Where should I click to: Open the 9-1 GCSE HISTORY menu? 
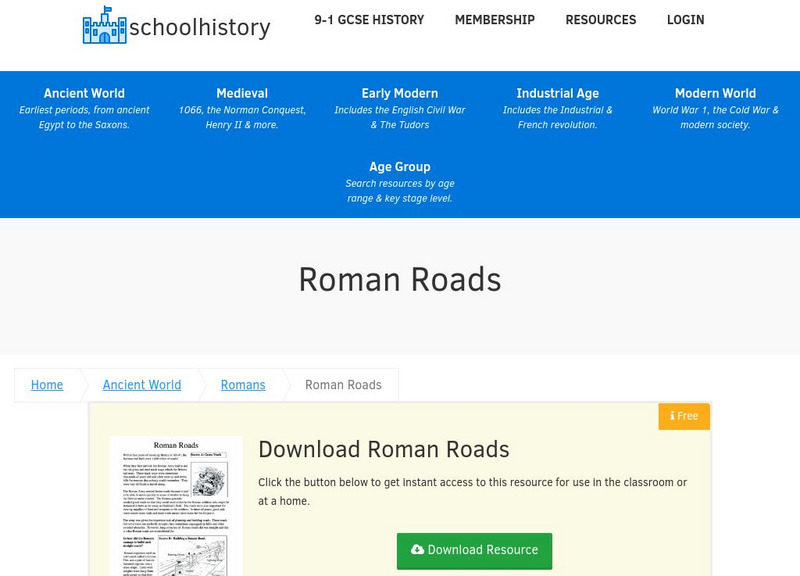pyautogui.click(x=370, y=19)
